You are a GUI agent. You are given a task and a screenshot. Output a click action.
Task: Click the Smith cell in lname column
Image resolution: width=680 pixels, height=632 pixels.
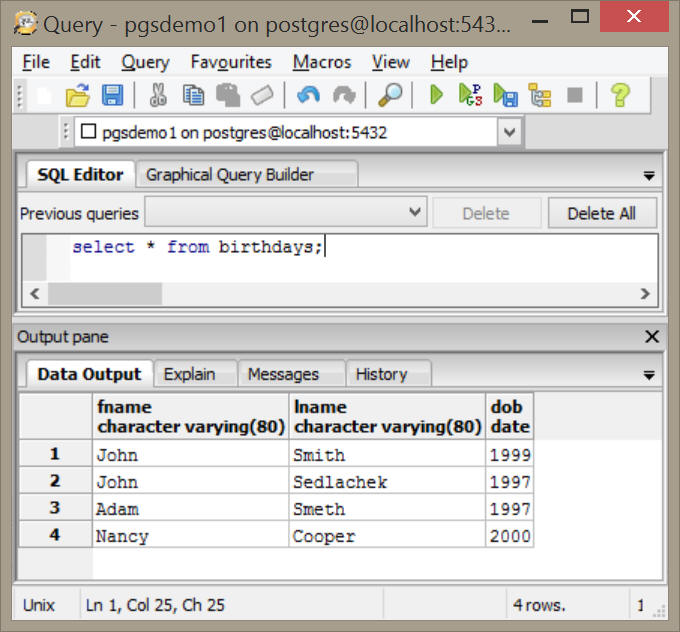387,455
